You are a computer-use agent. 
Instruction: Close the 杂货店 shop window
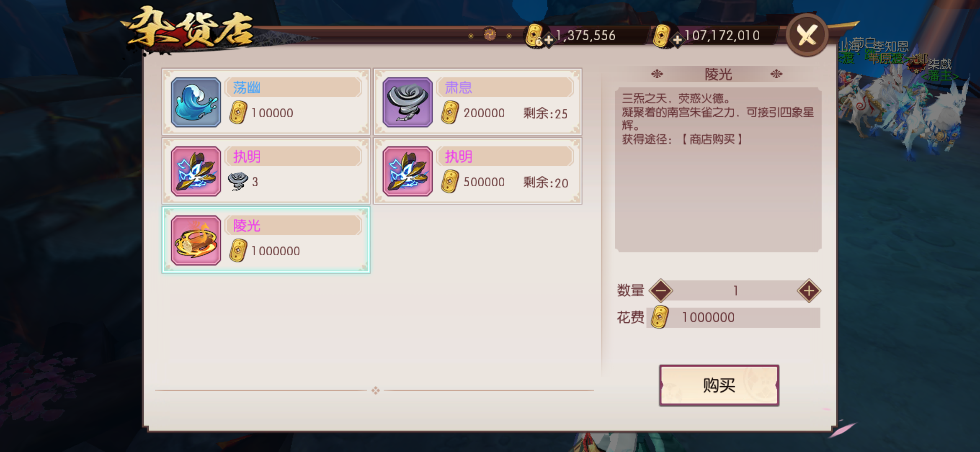(x=807, y=35)
